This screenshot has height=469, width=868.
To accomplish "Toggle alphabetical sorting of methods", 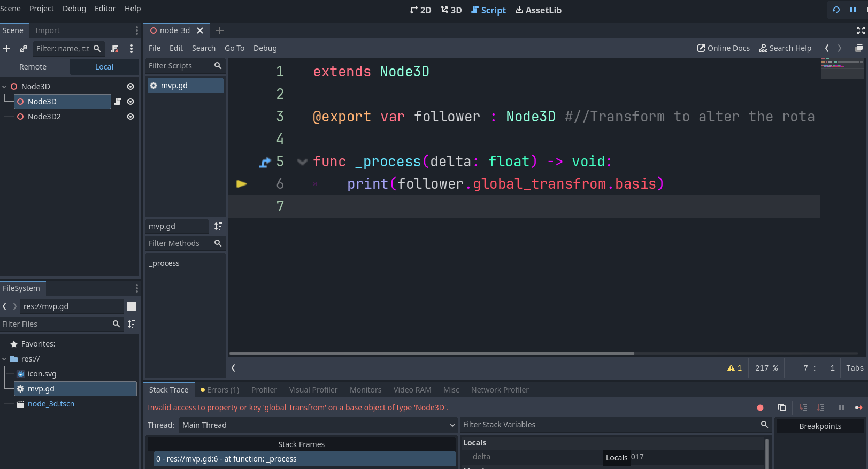I will click(x=218, y=226).
